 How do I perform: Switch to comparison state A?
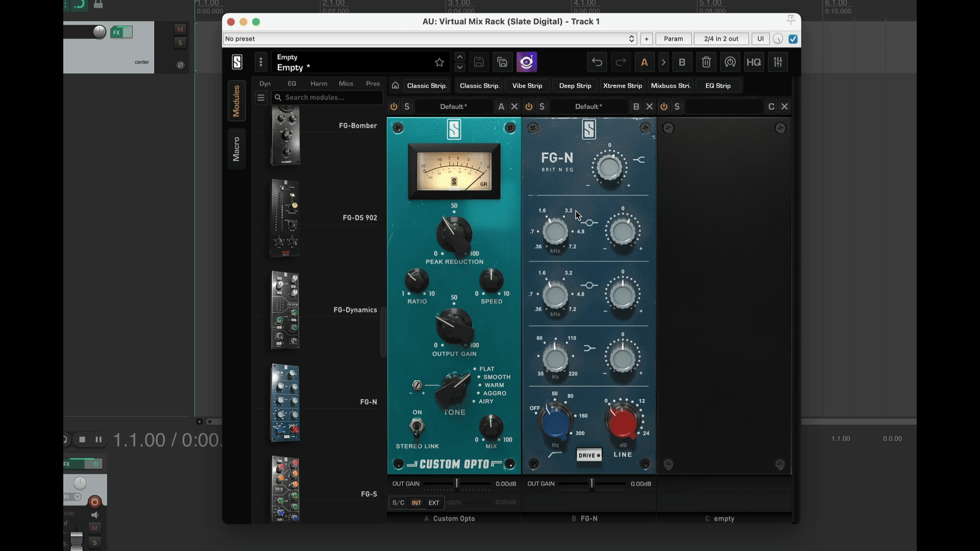click(644, 62)
